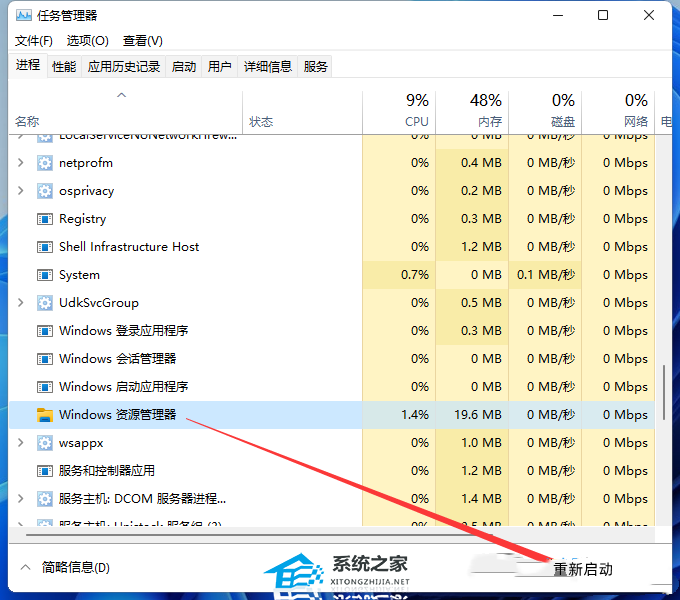
Task: Switch to the 启动 tab
Action: (184, 67)
